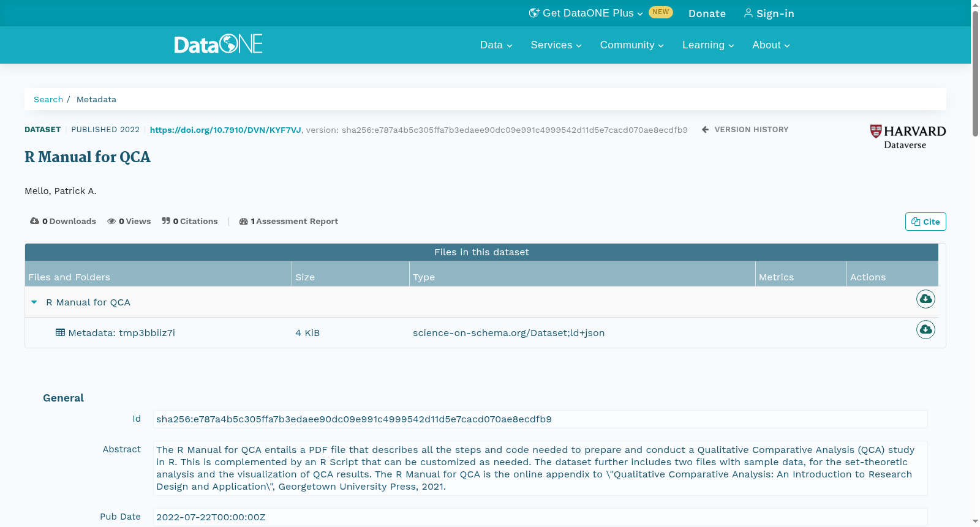This screenshot has height=527, width=980.
Task: Download the Metadata tmp3bbiiz7i file
Action: [x=925, y=329]
